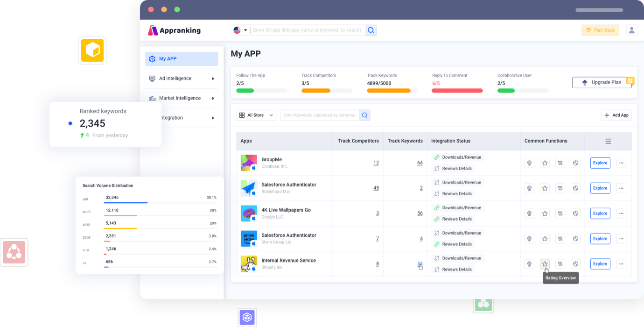Open the column settings hamburger icon
644x327 pixels.
coord(608,141)
